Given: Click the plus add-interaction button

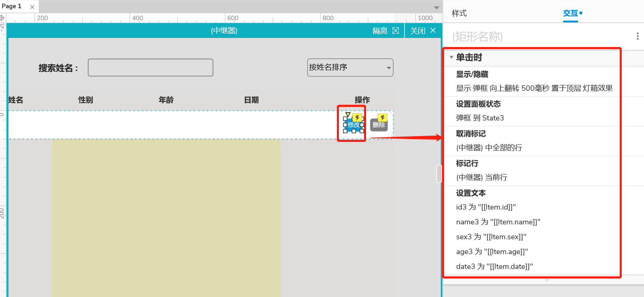Looking at the screenshot, I should 547,280.
